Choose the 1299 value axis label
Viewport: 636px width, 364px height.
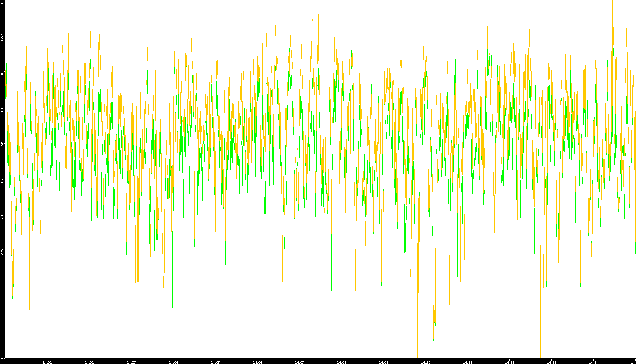(x=2, y=253)
